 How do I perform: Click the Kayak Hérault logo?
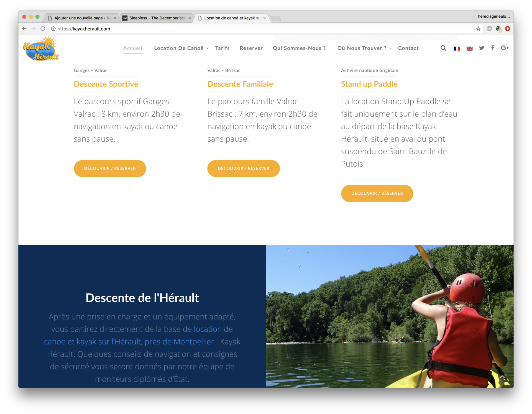click(41, 48)
